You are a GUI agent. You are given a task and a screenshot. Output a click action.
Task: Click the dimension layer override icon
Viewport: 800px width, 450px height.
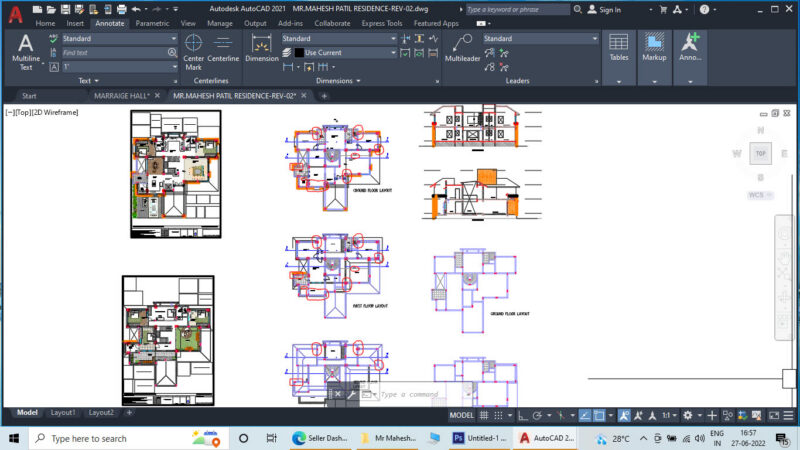(x=287, y=53)
